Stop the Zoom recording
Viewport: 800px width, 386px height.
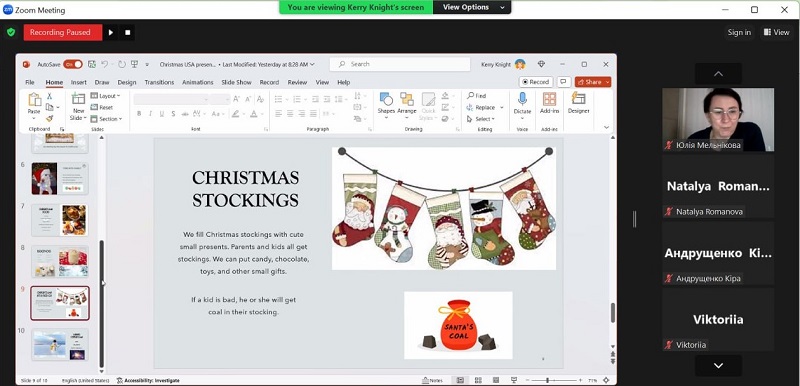tap(128, 33)
